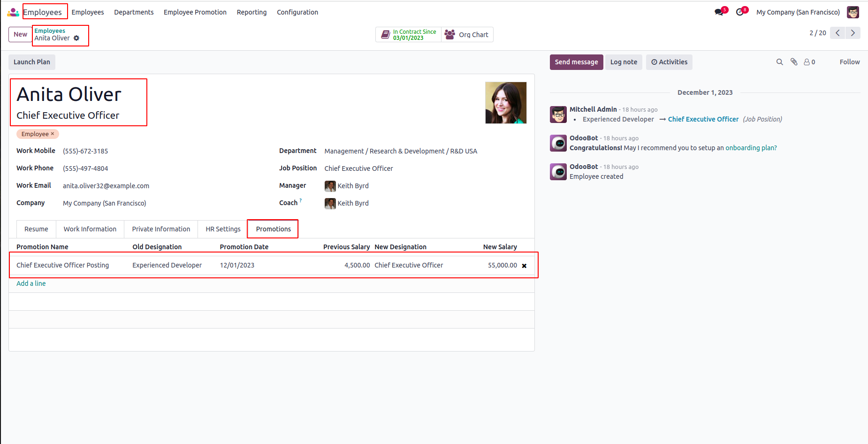This screenshot has height=444, width=868.
Task: Click Follow in chatter
Action: 850,62
